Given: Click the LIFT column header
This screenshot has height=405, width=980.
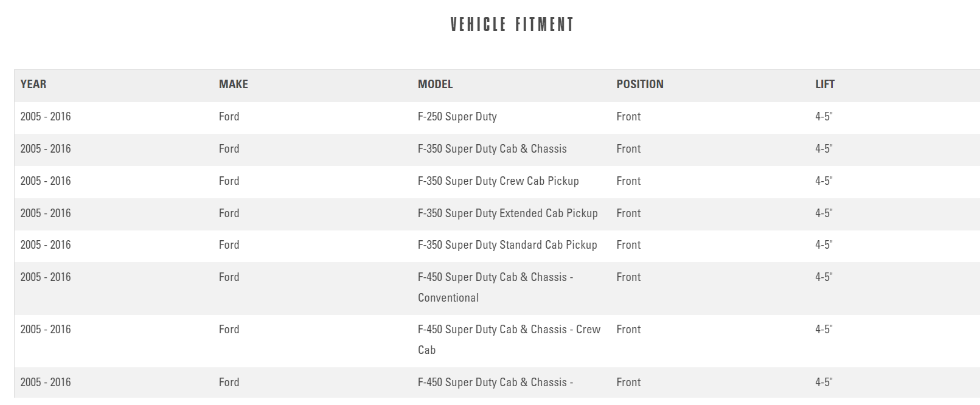Looking at the screenshot, I should (825, 85).
